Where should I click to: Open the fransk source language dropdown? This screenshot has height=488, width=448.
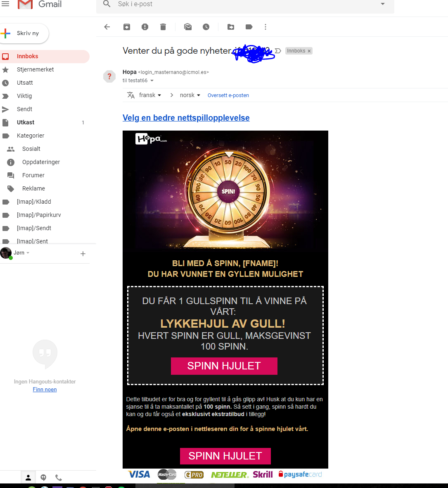[150, 95]
